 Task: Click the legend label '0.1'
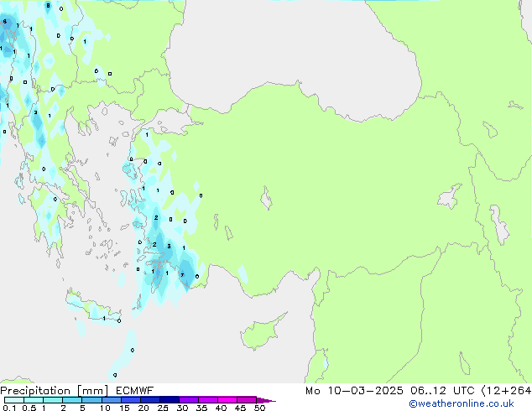click(x=9, y=408)
